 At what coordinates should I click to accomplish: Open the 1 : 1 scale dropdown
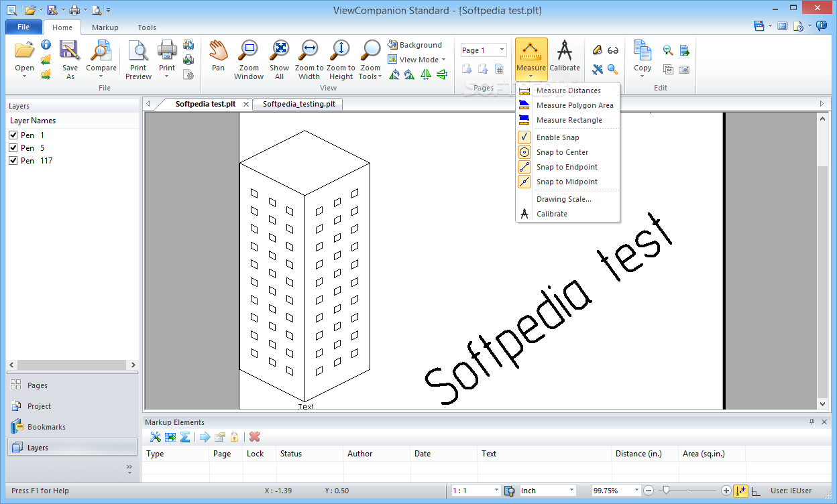(496, 491)
